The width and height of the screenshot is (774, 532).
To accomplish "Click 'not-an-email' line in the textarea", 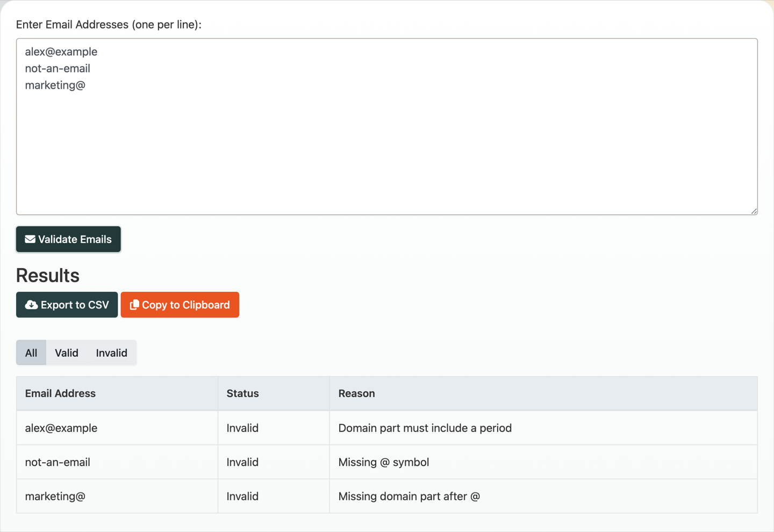I will [58, 68].
